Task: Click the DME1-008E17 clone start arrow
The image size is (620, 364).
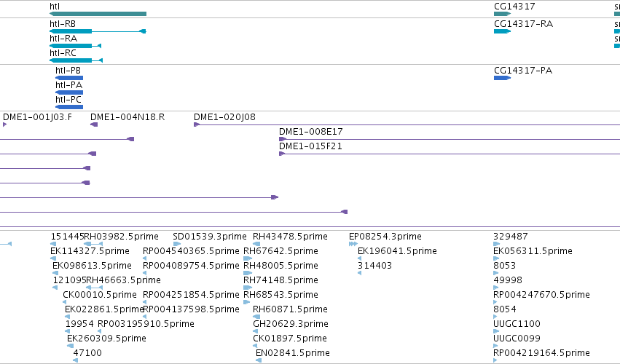Action: pyautogui.click(x=283, y=139)
